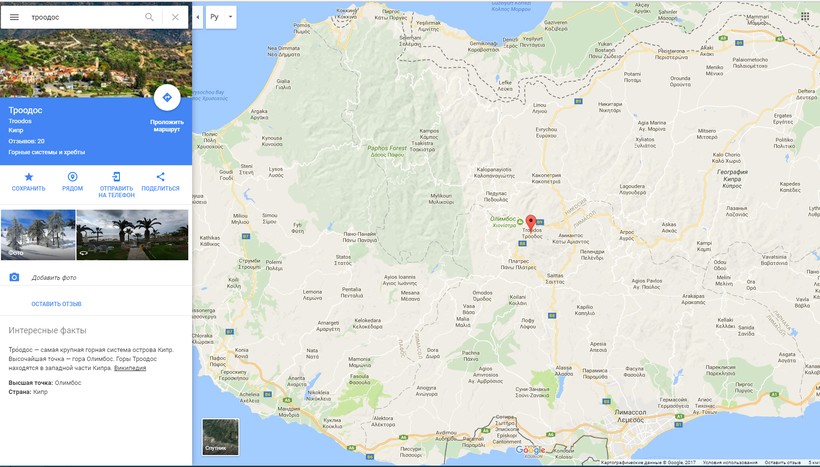
Task: Click inside the search text field
Action: [80, 17]
